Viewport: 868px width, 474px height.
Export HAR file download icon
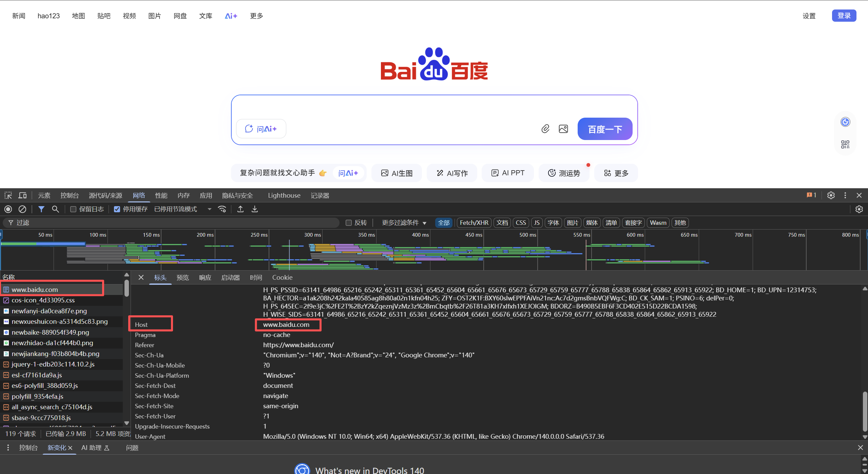(255, 209)
